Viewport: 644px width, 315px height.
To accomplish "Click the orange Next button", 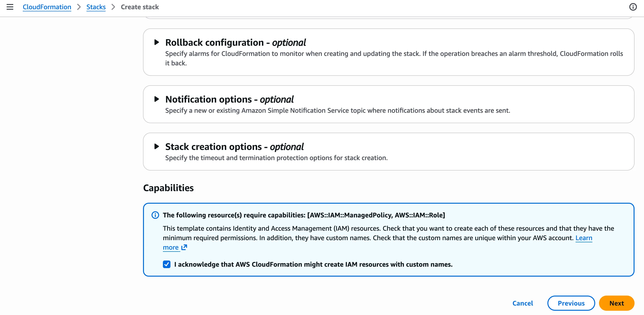I will (x=617, y=303).
